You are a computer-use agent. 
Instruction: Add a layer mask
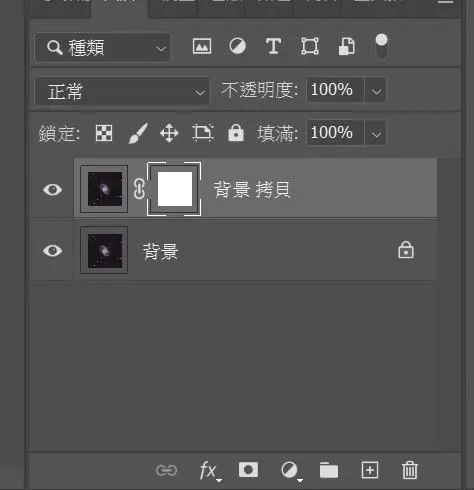coord(248,470)
